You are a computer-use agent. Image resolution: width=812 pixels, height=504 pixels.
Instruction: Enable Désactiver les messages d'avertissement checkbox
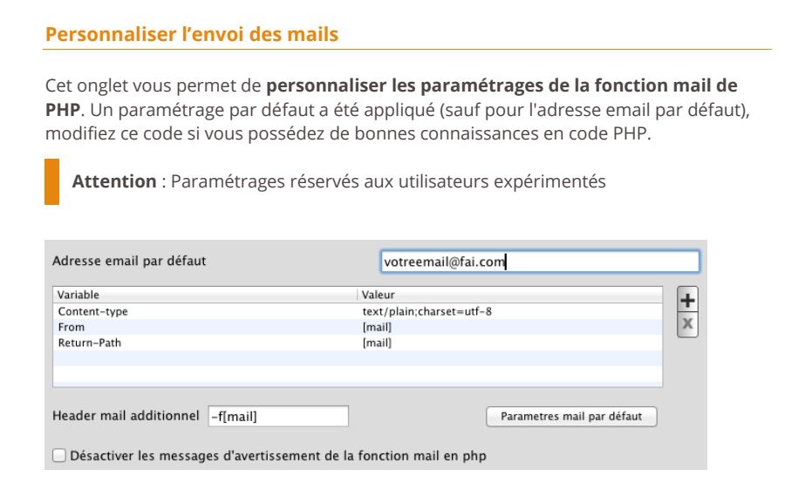pyautogui.click(x=59, y=455)
